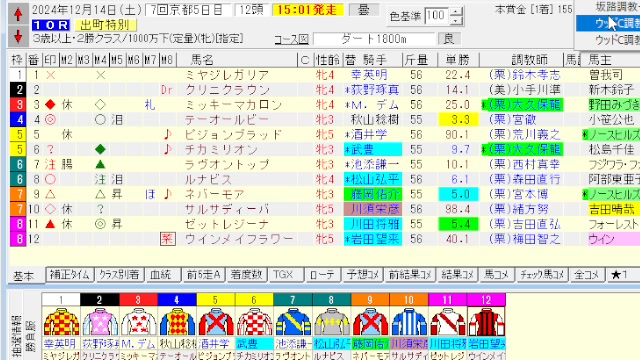Increase the 色基準 value with up stepper
The image size is (640, 360).
456,12
